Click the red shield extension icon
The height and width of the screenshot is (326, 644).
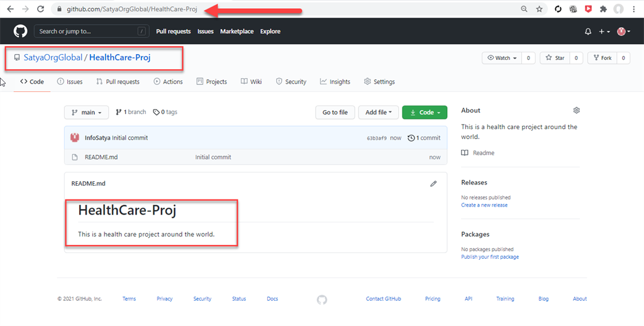(x=588, y=9)
